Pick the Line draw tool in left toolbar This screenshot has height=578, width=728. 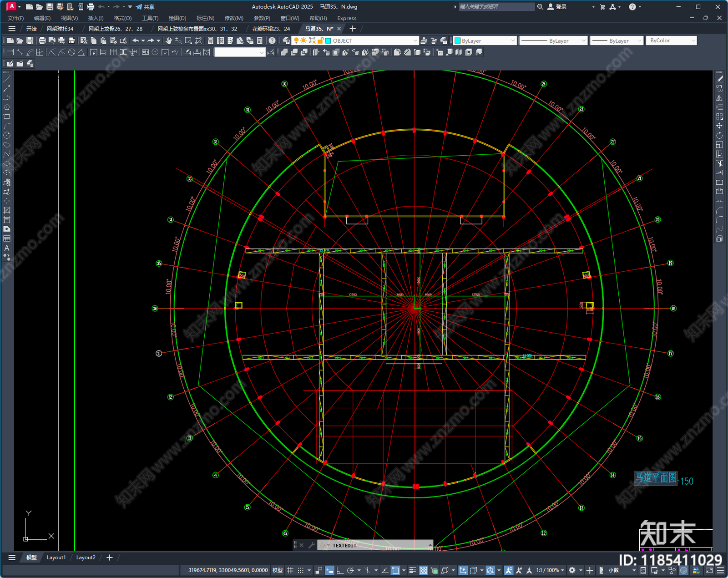[7, 79]
